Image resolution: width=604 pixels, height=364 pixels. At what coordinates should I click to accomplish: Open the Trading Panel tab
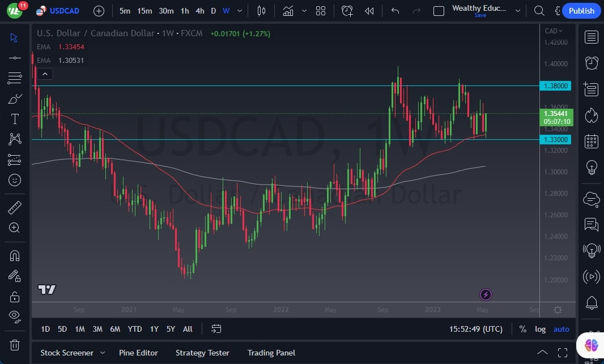pos(271,353)
